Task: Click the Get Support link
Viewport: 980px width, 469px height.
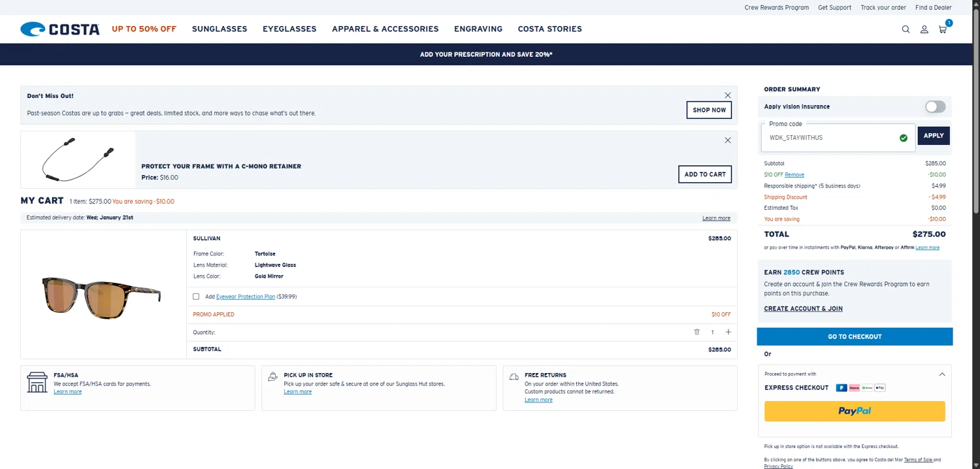Action: coord(835,8)
